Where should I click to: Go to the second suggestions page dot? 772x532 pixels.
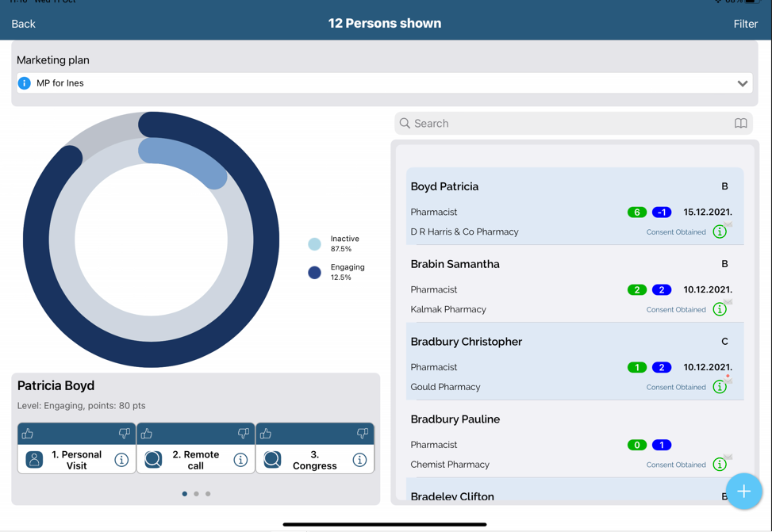196,494
